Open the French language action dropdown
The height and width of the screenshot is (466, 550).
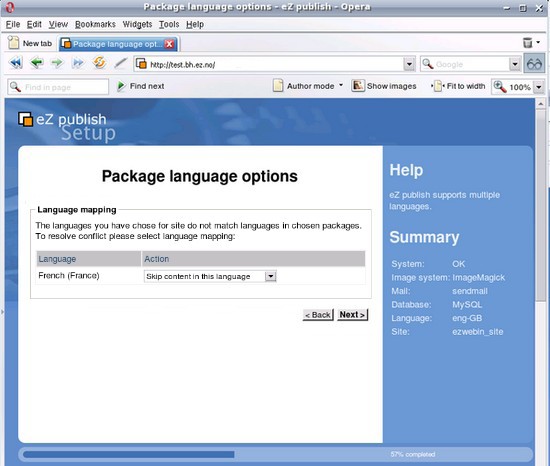(x=210, y=276)
